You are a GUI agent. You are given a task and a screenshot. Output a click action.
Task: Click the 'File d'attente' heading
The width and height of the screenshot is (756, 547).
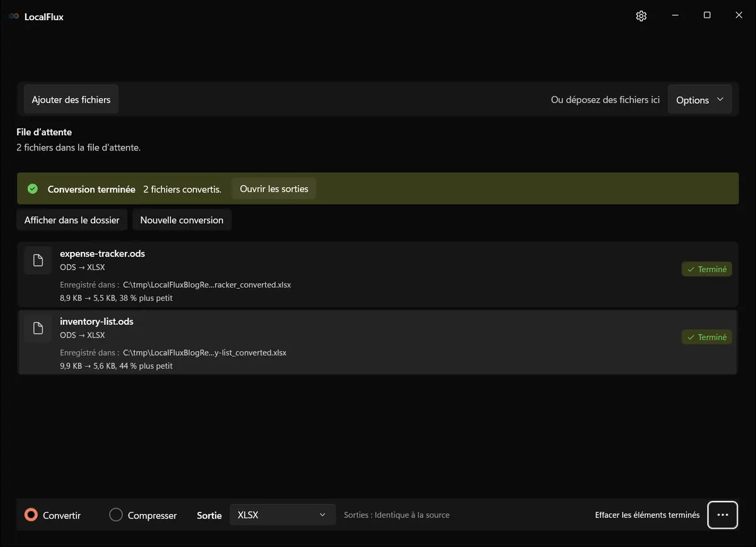44,132
